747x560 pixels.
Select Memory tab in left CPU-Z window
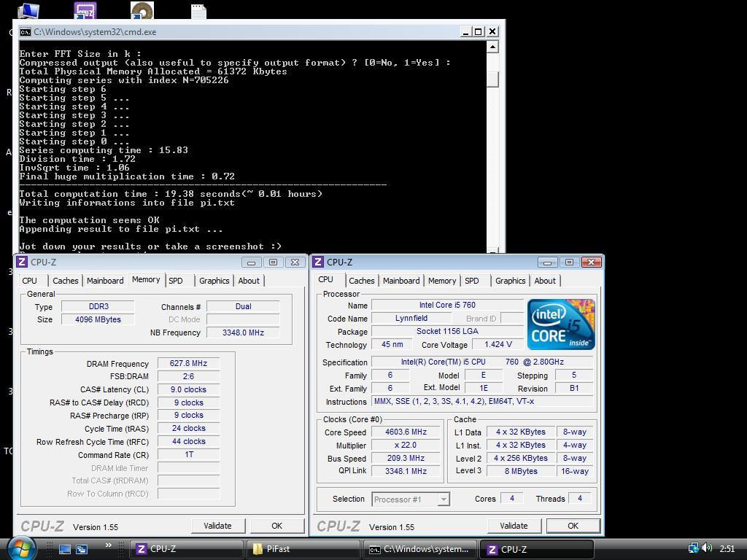[x=146, y=279]
